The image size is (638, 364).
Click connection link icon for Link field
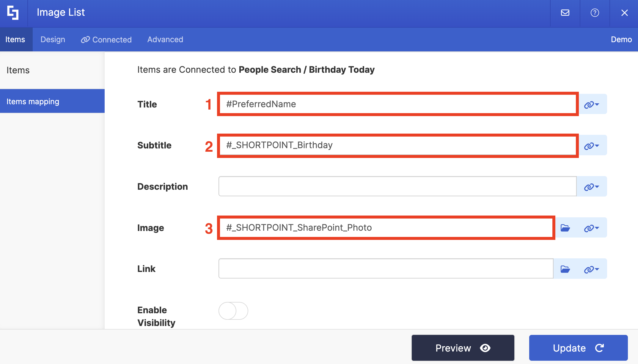click(592, 269)
